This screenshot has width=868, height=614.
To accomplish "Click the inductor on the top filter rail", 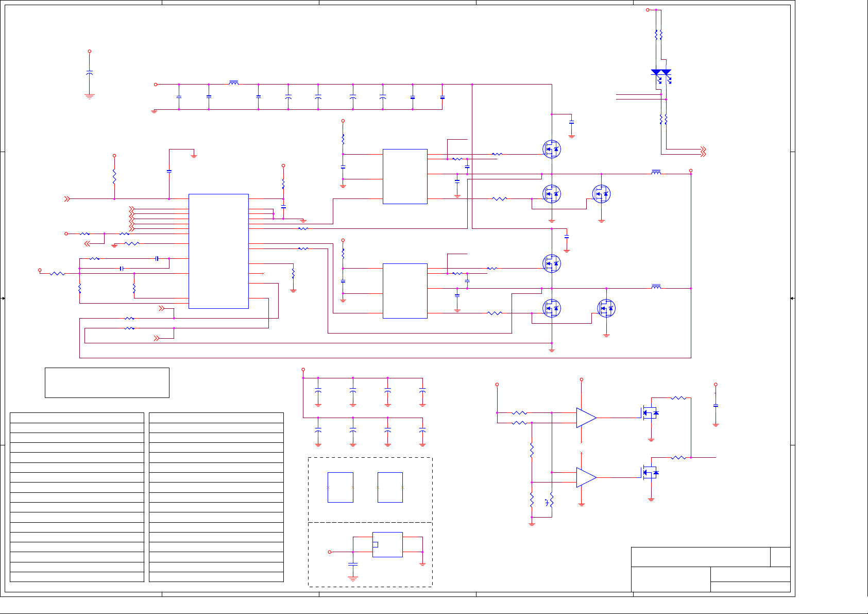I will (x=233, y=82).
